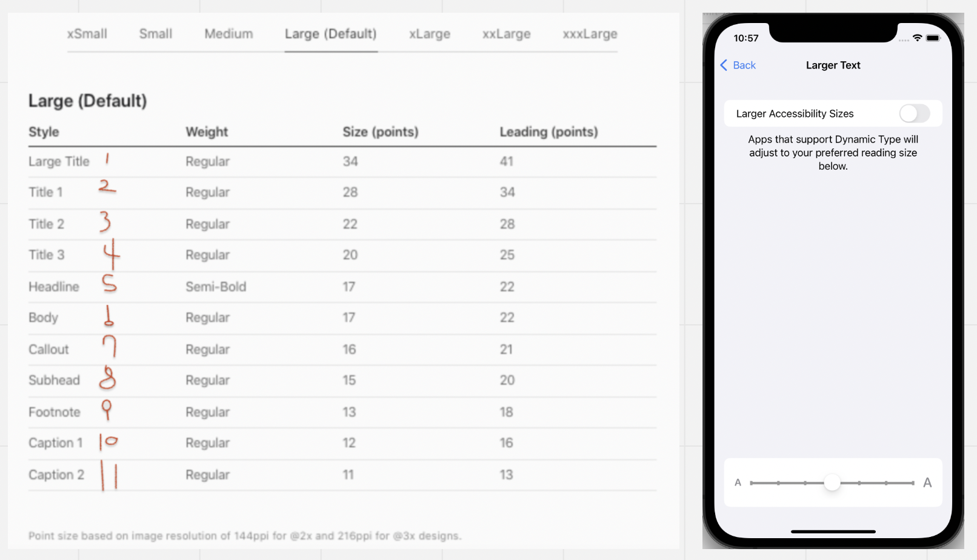977x560 pixels.
Task: Click the handwritten red number 4
Action: pos(112,253)
